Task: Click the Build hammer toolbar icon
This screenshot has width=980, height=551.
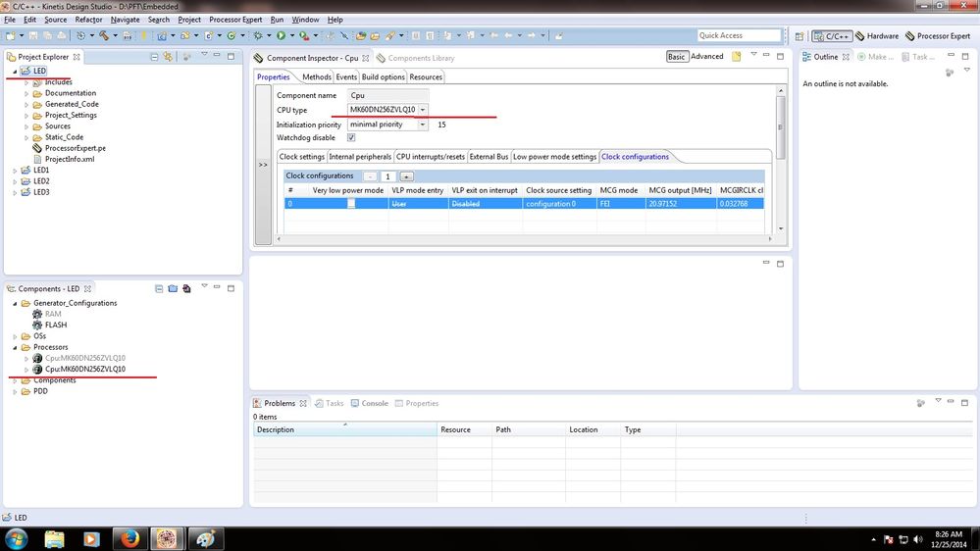Action: (104, 35)
